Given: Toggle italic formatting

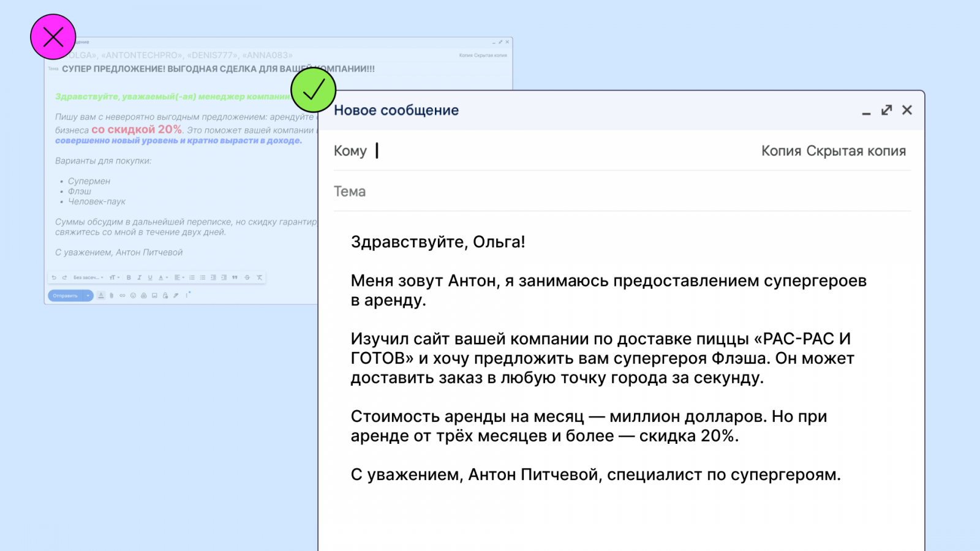Looking at the screenshot, I should click(139, 277).
